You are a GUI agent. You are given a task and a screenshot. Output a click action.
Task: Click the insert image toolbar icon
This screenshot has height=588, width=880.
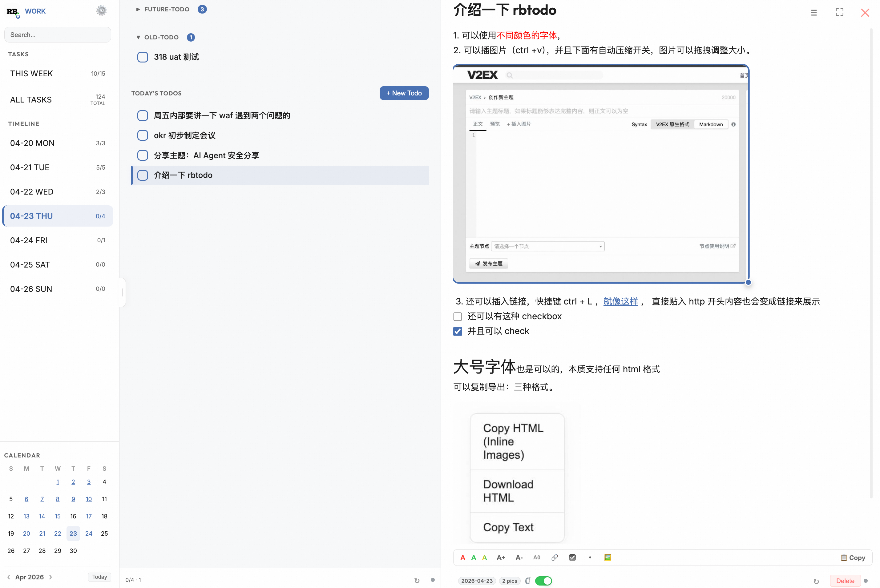coord(608,558)
